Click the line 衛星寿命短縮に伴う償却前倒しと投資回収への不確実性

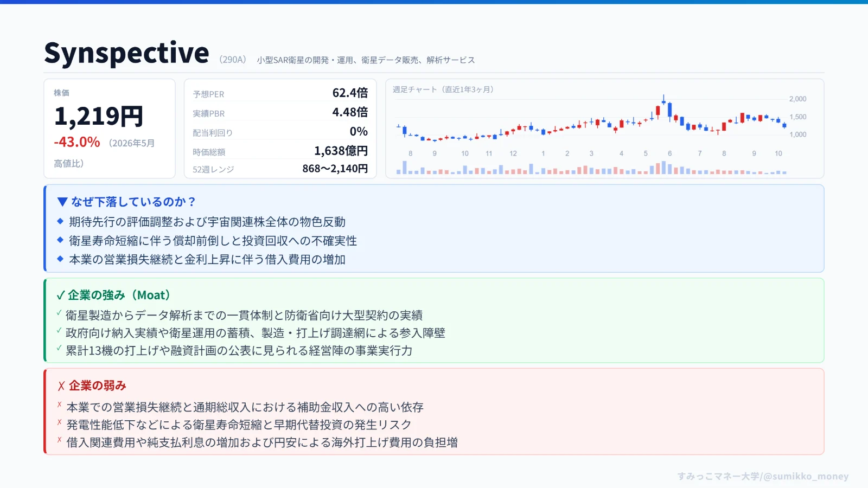[x=213, y=241]
